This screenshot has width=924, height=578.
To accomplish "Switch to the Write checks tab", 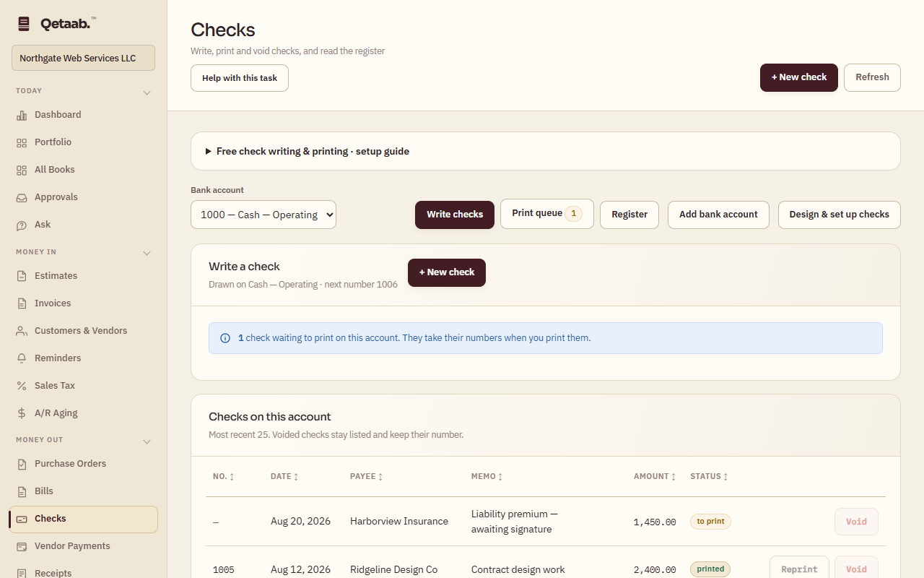I will pos(455,215).
